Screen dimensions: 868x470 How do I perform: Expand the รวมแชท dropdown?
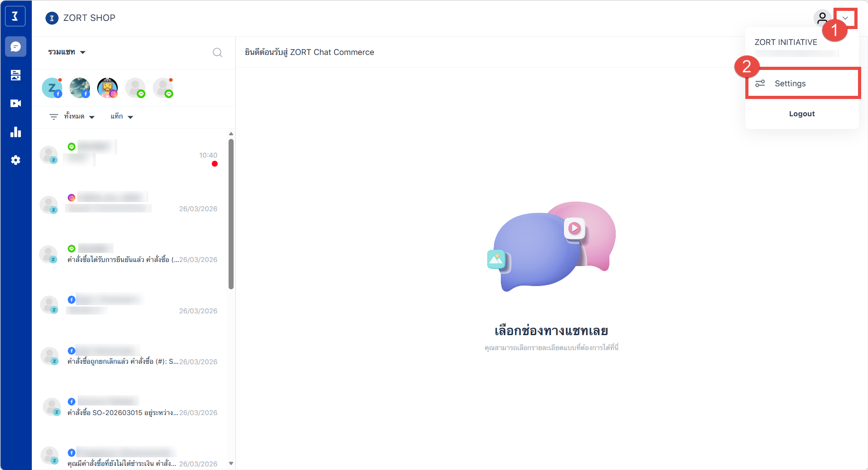click(67, 52)
